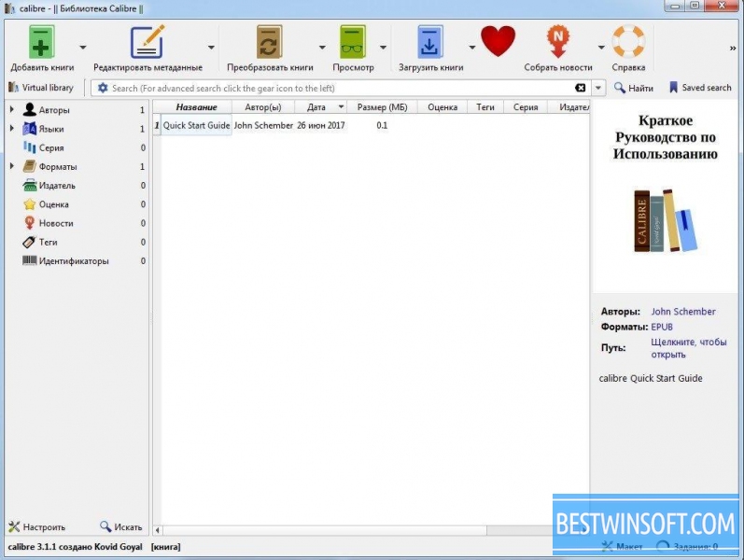
Task: Show more toolbar items chevron
Action: pos(733,48)
